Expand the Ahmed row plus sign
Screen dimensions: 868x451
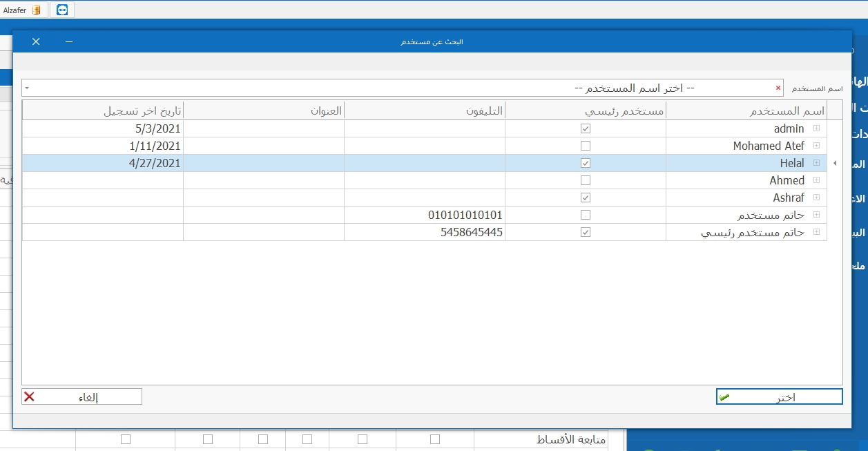816,180
